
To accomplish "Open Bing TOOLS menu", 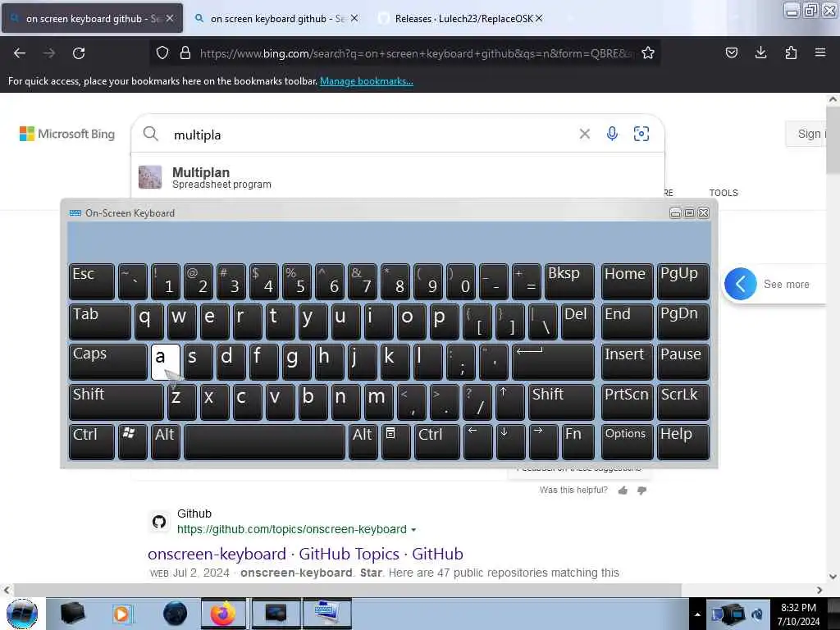I will pyautogui.click(x=724, y=193).
